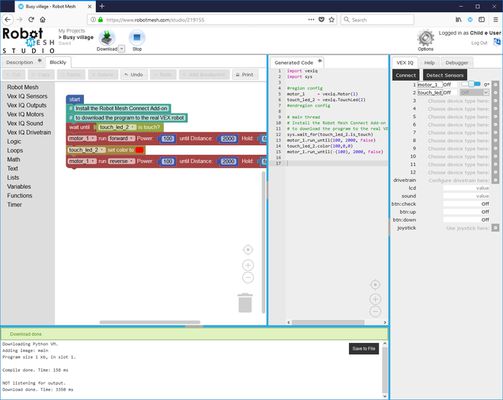Image resolution: width=503 pixels, height=400 pixels.
Task: Open the forward direction dropdown
Action: pos(121,138)
